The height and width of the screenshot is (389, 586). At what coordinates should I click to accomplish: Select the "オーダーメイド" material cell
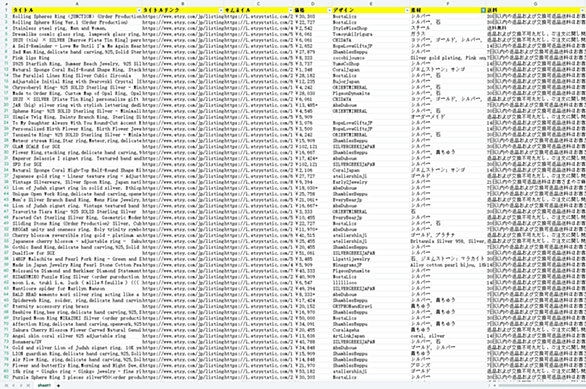(x=448, y=117)
